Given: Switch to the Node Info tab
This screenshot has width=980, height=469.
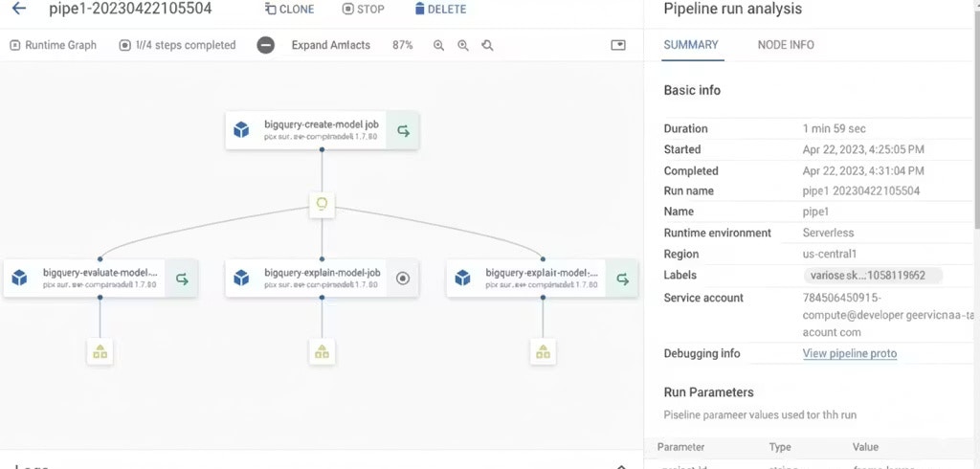Looking at the screenshot, I should (x=786, y=45).
